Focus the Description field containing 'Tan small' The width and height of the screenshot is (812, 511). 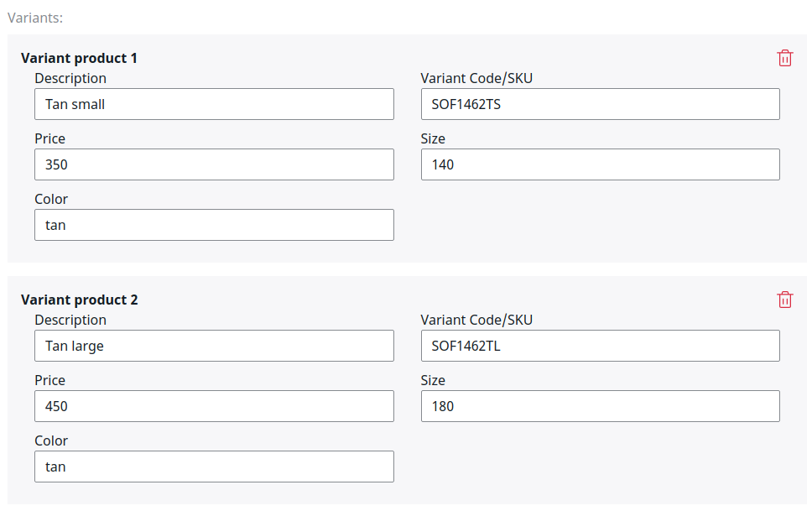pos(214,104)
